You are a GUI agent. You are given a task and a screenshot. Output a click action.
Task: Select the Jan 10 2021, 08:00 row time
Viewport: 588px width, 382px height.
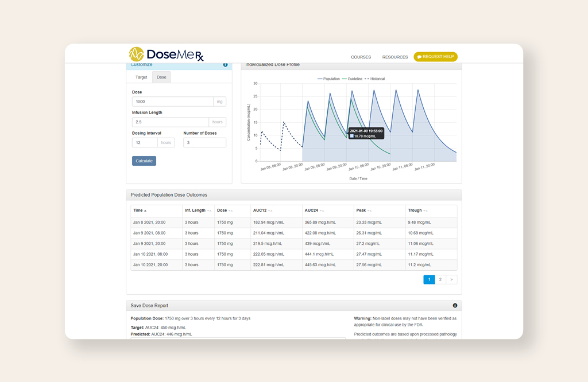(150, 254)
